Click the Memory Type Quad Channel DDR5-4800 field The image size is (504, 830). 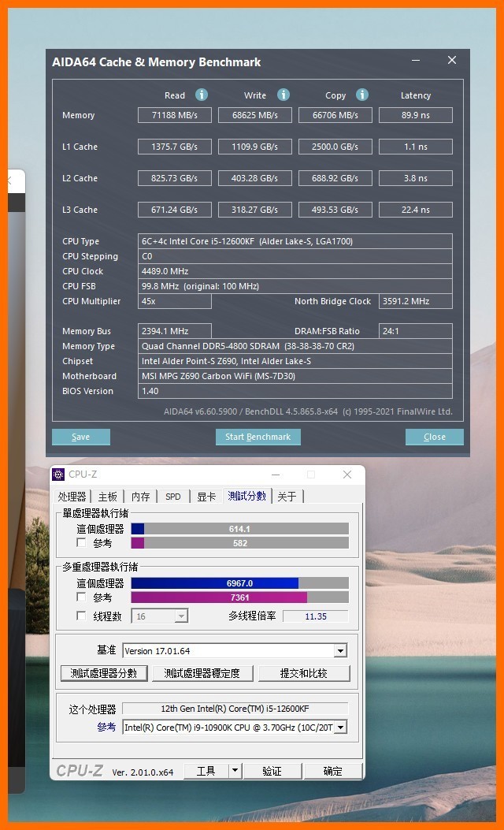[295, 346]
